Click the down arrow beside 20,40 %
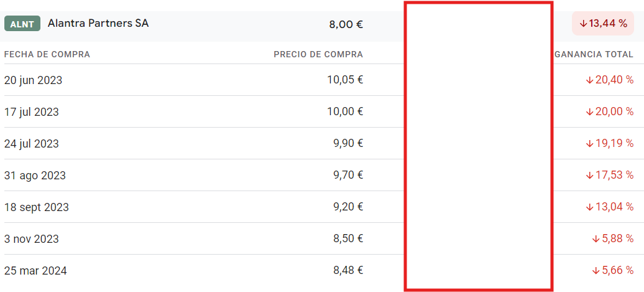 pyautogui.click(x=589, y=80)
